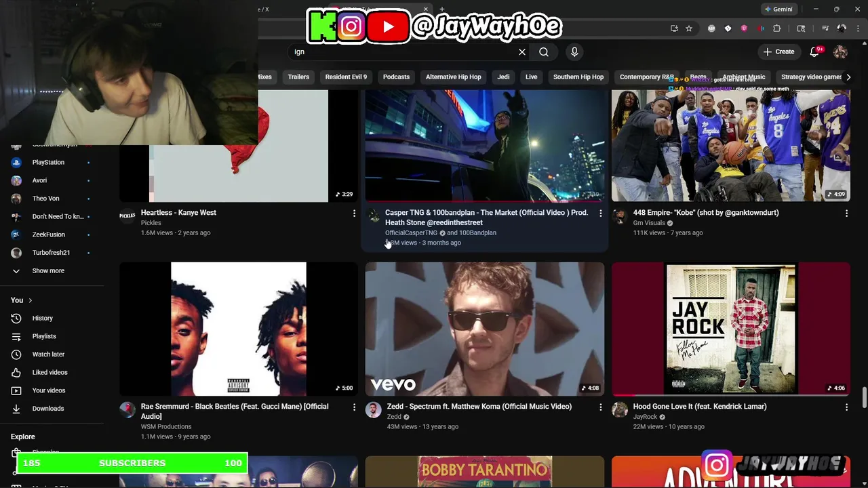Viewport: 868px width, 488px height.
Task: Select the Live filter chip
Action: click(x=531, y=77)
